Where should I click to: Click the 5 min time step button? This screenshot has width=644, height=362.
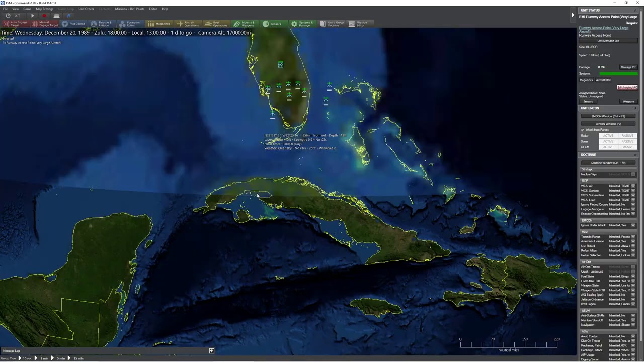pyautogui.click(x=58, y=358)
